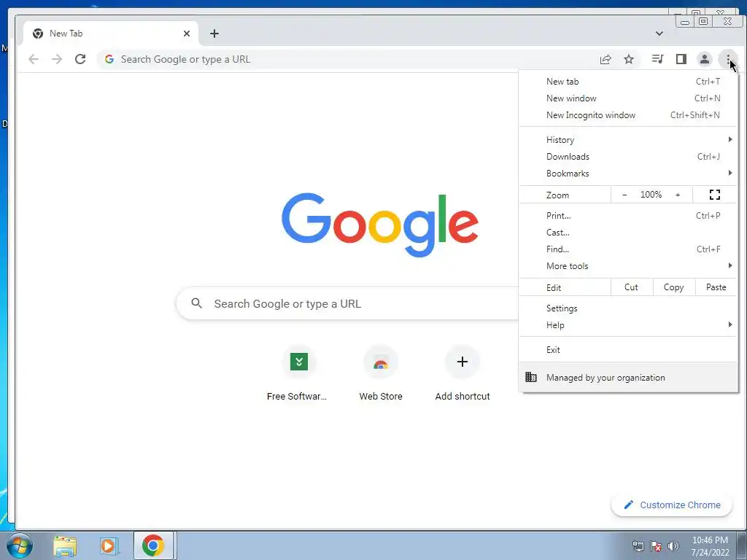Open Settings from the Chrome menu

coord(628,308)
